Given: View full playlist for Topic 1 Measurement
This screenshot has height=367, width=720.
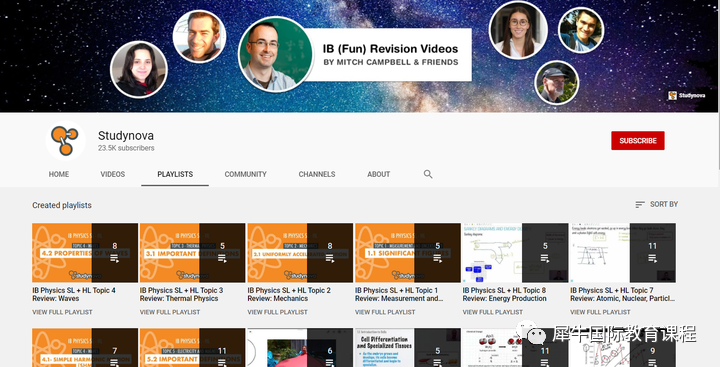Looking at the screenshot, I should pos(385,312).
